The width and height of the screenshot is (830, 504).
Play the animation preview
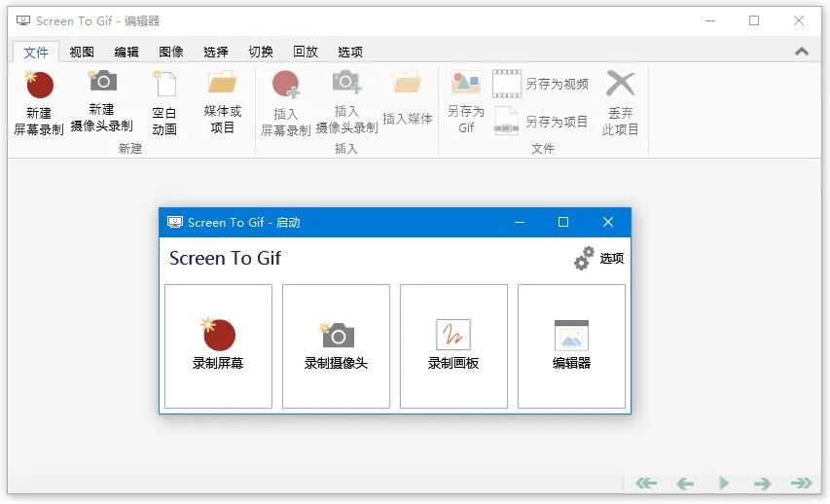coord(724,483)
